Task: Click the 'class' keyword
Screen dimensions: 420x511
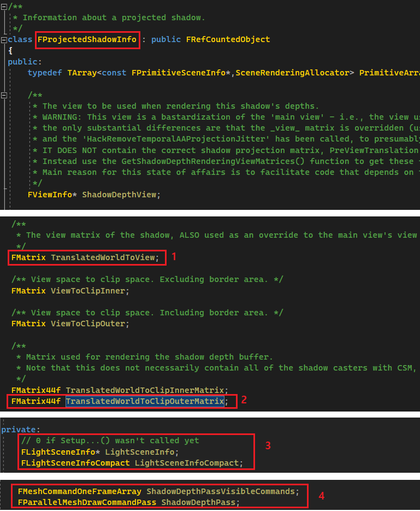Action: 20,39
